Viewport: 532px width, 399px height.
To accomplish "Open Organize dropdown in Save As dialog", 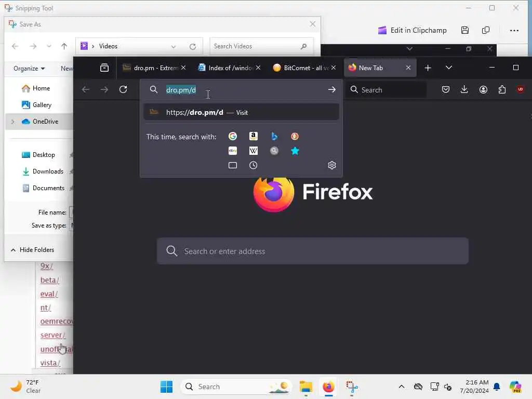I will [29, 69].
